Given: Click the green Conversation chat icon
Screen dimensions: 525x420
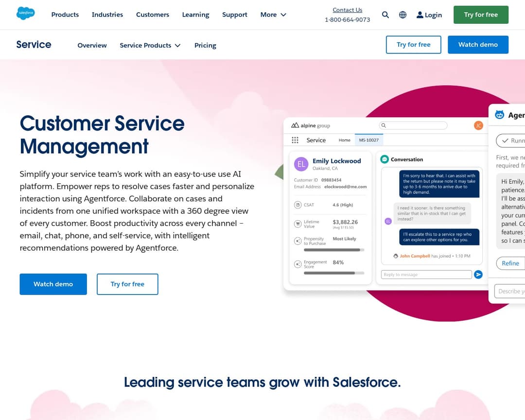Looking at the screenshot, I should pos(385,159).
